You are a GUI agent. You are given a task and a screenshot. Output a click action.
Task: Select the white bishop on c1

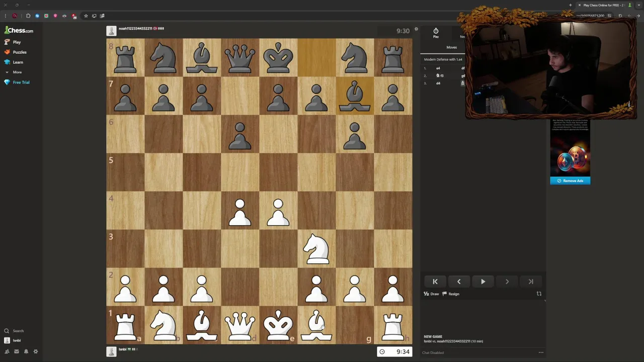coord(202,325)
